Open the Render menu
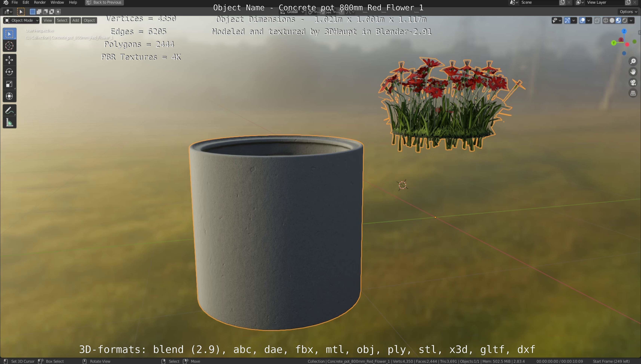641x364 pixels. click(x=40, y=2)
